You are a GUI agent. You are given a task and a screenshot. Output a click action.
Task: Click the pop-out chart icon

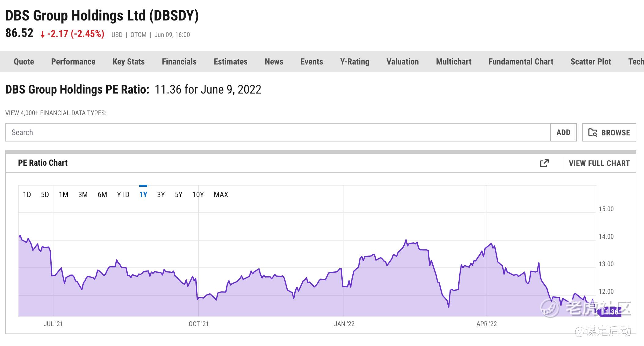tap(544, 163)
